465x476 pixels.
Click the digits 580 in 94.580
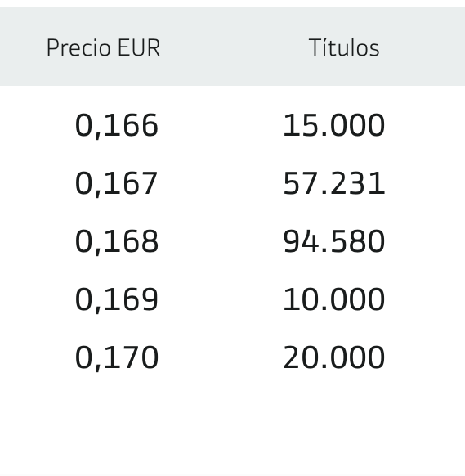tap(358, 241)
